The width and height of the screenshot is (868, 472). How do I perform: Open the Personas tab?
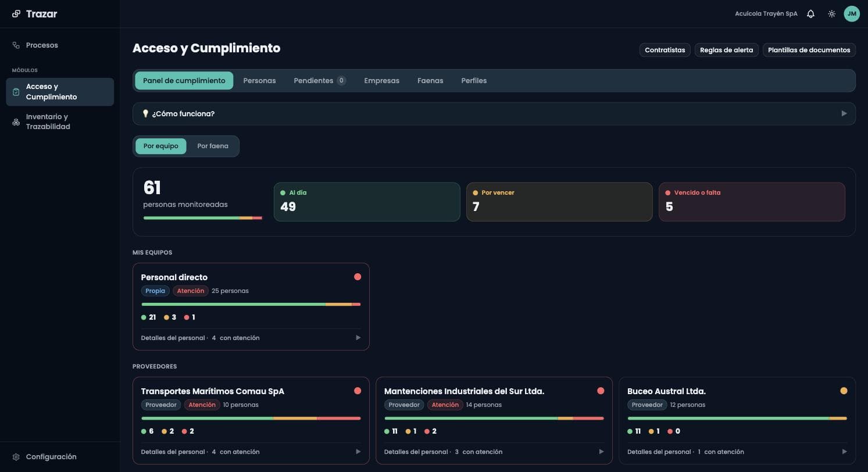pos(259,81)
